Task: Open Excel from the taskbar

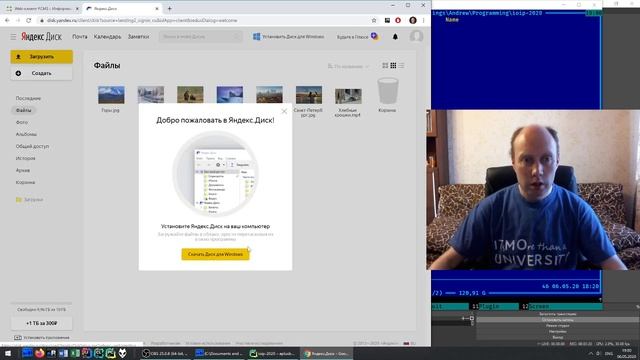Action: click(x=75, y=353)
